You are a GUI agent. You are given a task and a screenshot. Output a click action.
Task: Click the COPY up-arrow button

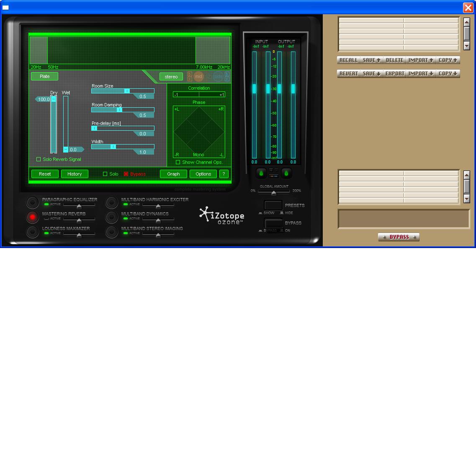(x=448, y=60)
